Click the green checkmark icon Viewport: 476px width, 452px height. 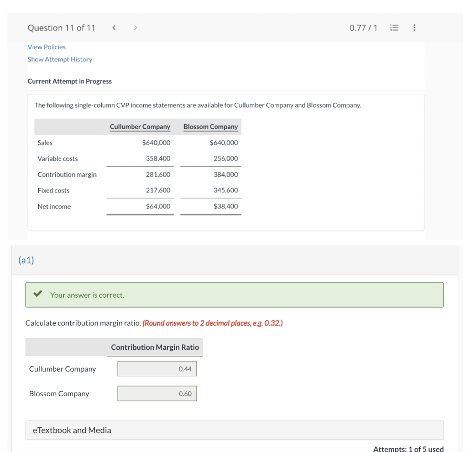coord(37,295)
